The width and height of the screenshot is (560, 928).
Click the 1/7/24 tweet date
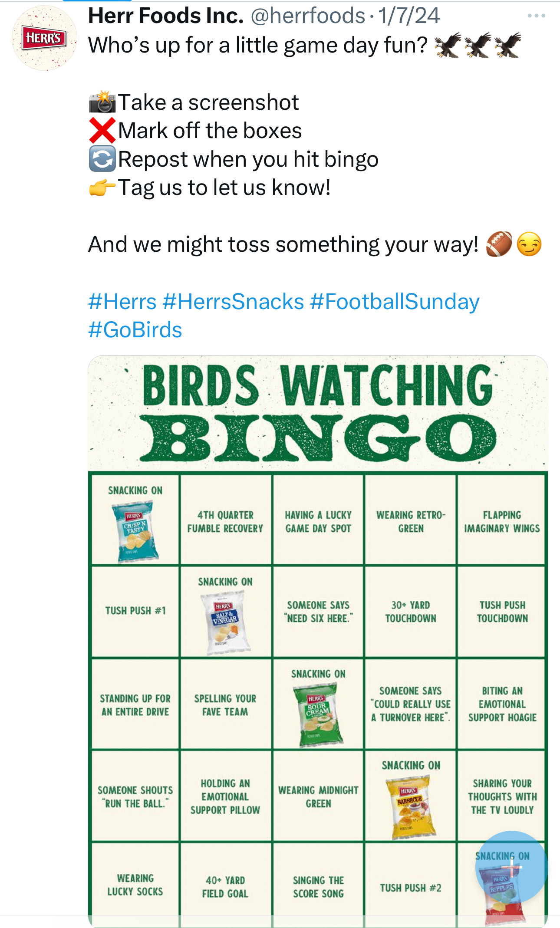pyautogui.click(x=409, y=16)
